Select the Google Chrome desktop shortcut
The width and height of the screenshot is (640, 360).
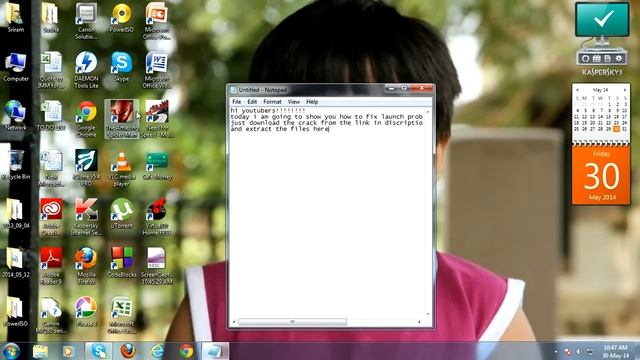point(86,119)
